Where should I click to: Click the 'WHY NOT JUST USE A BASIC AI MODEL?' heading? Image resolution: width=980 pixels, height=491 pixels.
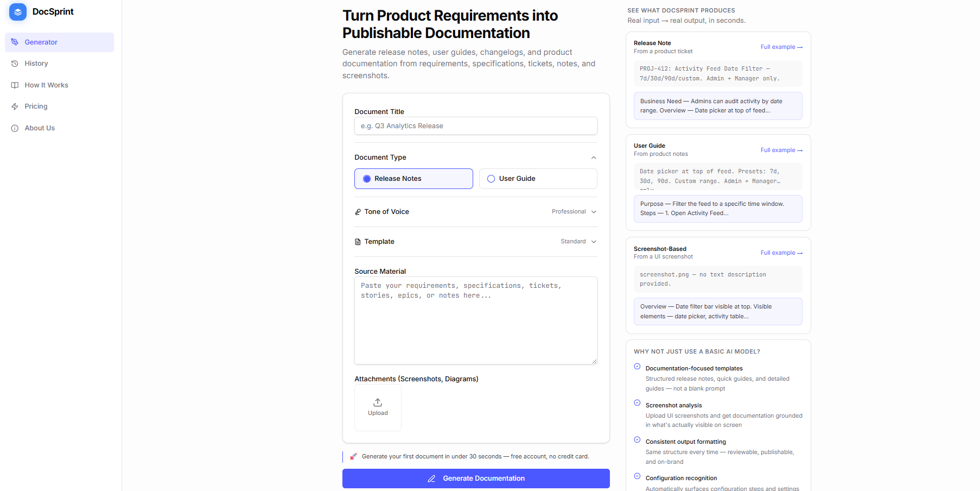click(697, 351)
